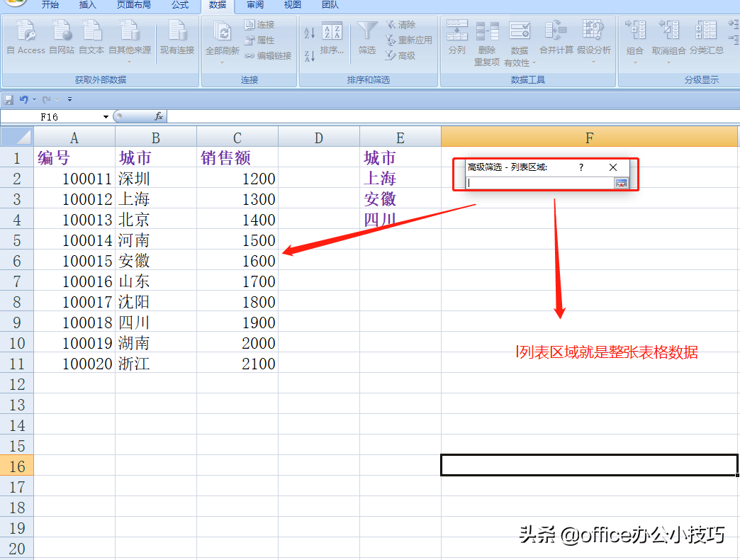Select row 6 header

coord(17,261)
